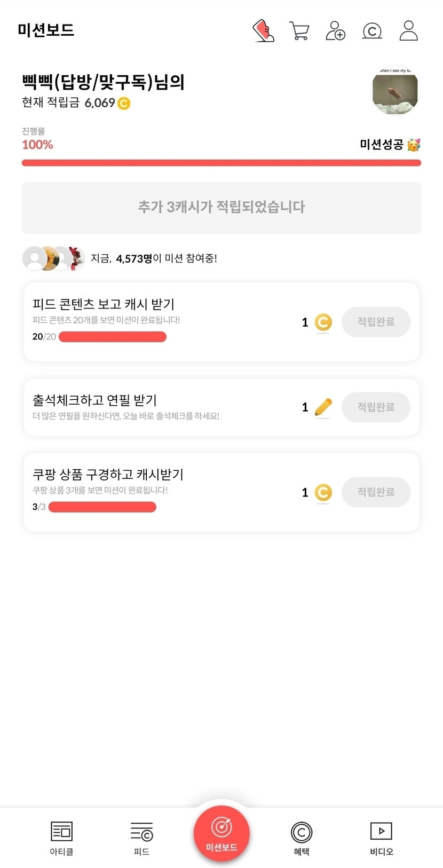Switch to the 아티클 tab
The width and height of the screenshot is (443, 868).
point(61,838)
